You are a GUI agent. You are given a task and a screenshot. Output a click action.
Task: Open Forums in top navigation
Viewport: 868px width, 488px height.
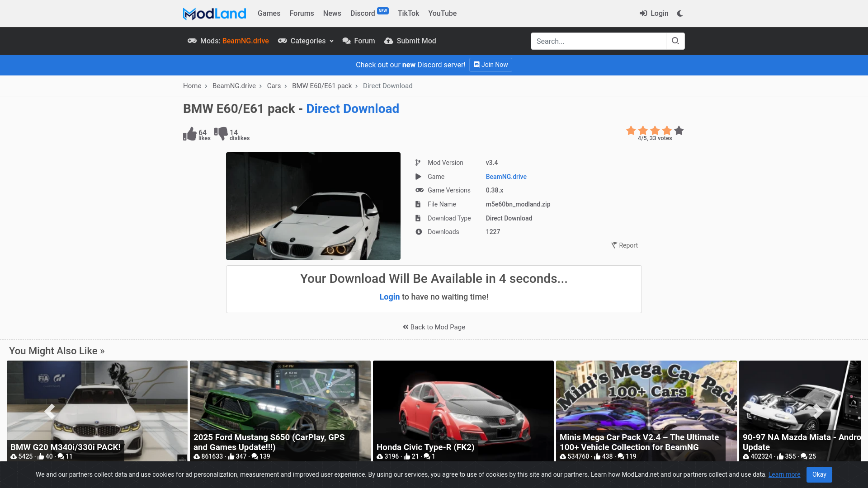coord(302,14)
